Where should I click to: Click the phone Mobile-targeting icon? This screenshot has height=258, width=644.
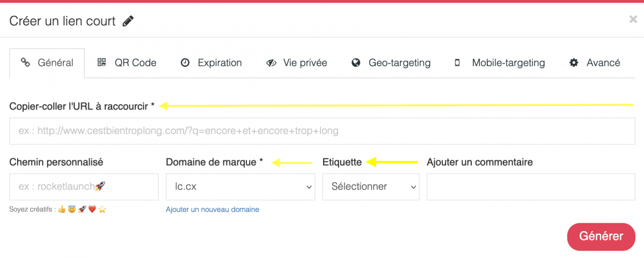457,63
